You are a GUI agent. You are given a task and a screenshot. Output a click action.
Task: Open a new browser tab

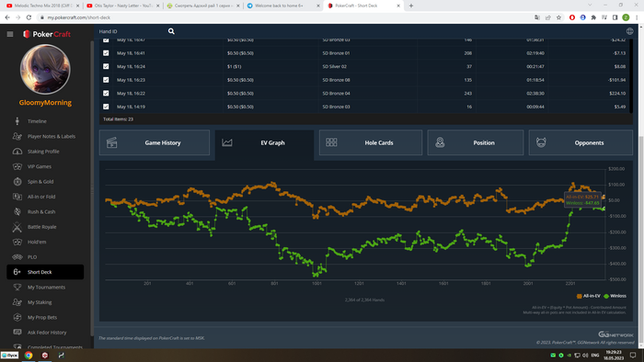click(411, 6)
